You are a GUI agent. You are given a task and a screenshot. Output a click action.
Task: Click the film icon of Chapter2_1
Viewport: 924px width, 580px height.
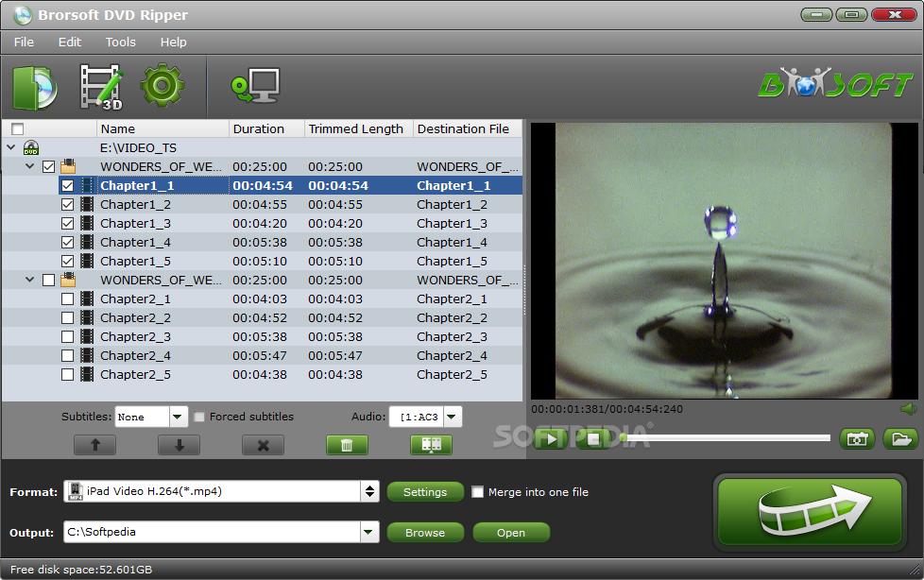(x=87, y=299)
